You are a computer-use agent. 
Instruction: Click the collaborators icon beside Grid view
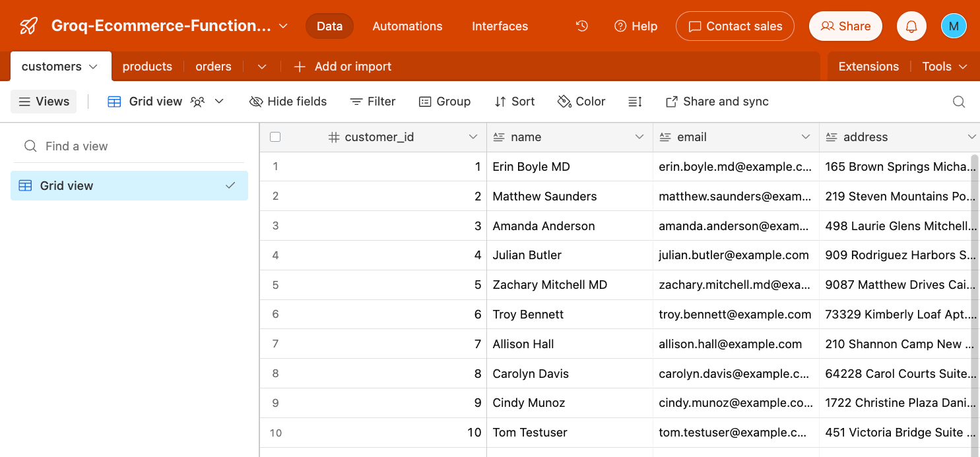click(197, 102)
